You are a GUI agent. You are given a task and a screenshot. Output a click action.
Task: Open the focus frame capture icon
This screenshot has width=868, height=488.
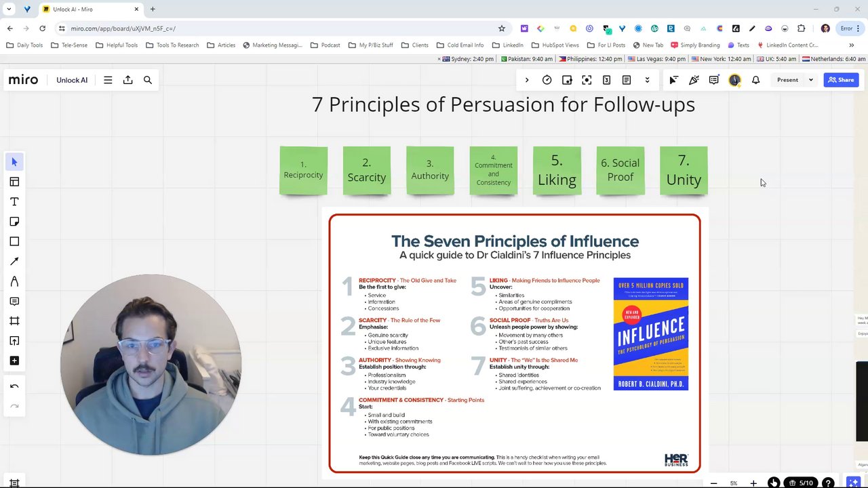point(587,80)
